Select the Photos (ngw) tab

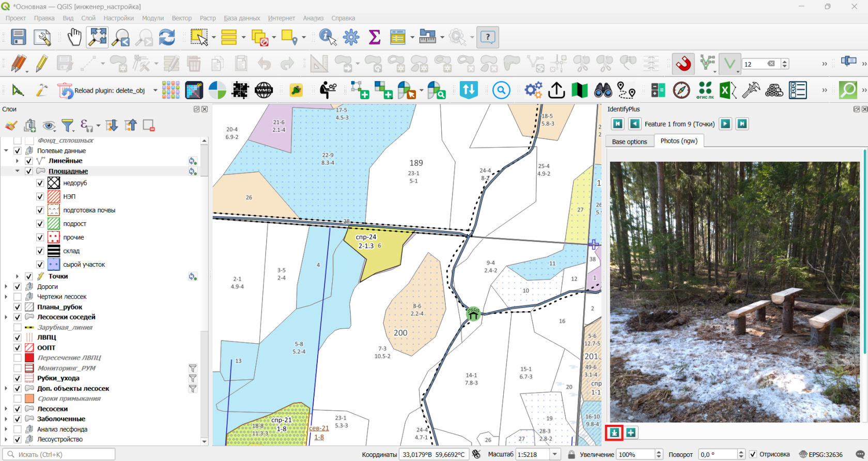tap(679, 141)
